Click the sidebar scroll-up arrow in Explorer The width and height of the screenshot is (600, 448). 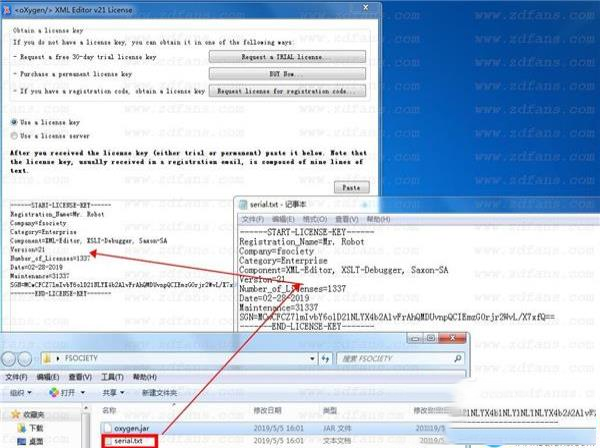(86, 409)
